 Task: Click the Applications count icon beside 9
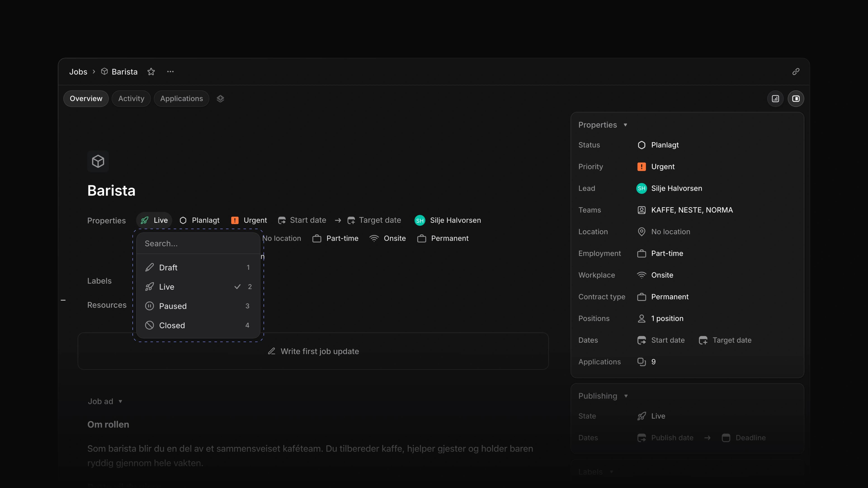click(642, 362)
